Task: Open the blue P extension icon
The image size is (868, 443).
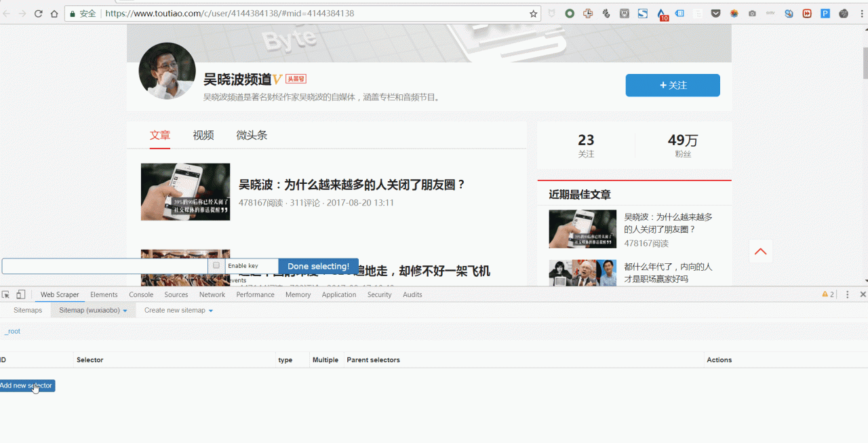Action: click(825, 14)
